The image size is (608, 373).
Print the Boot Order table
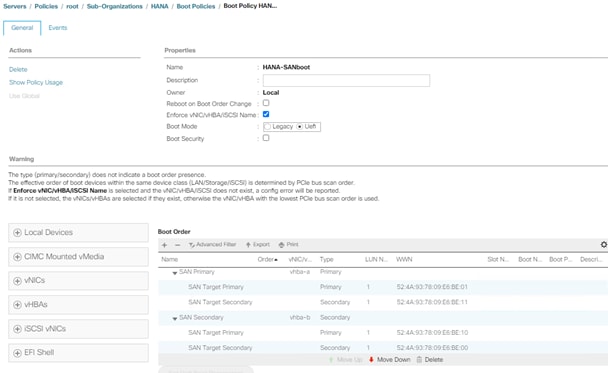[x=288, y=245]
